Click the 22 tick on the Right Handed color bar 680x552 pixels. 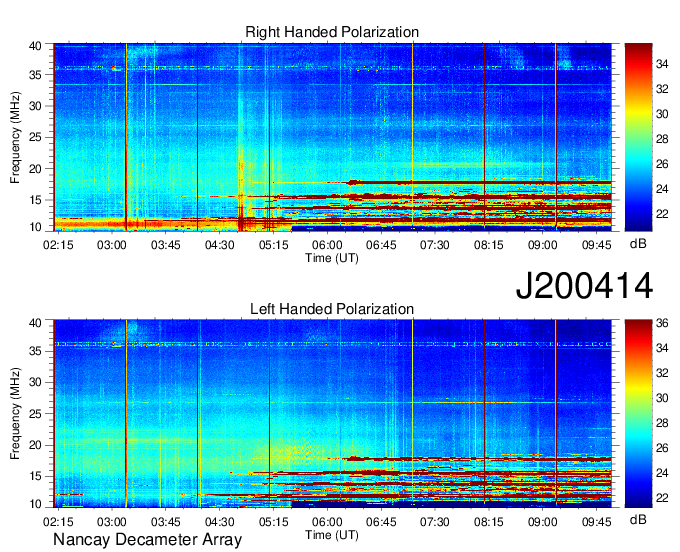point(662,214)
